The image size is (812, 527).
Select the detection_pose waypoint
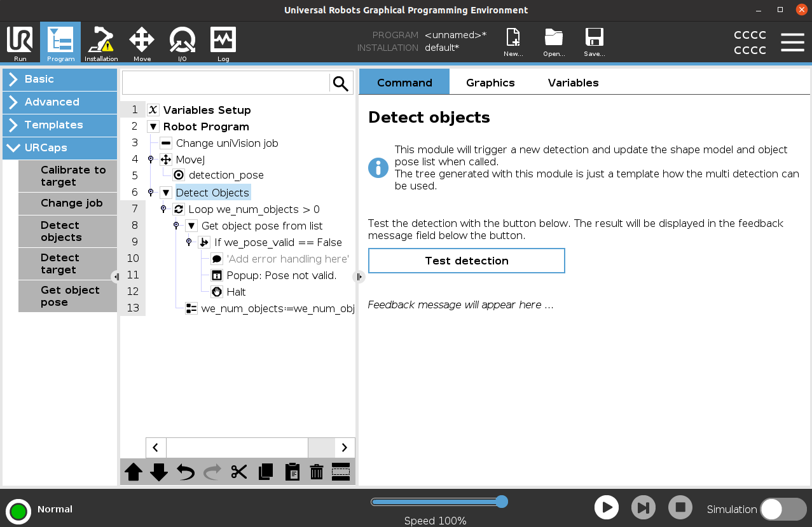tap(226, 175)
